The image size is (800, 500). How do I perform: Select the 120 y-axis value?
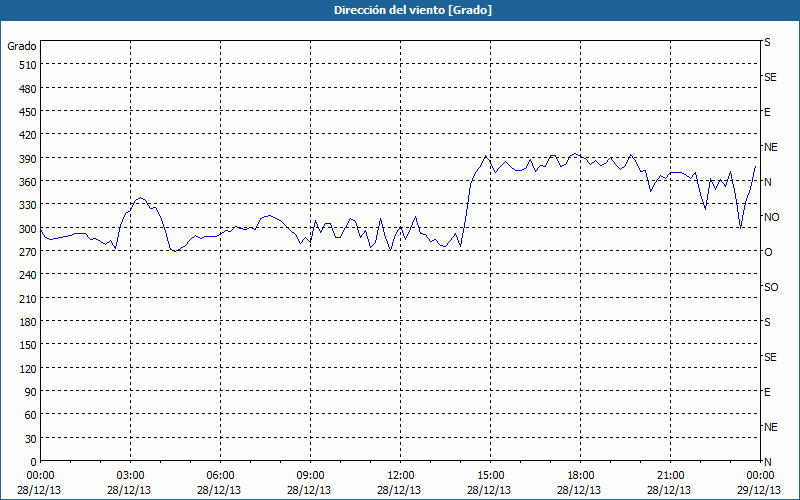coord(29,368)
